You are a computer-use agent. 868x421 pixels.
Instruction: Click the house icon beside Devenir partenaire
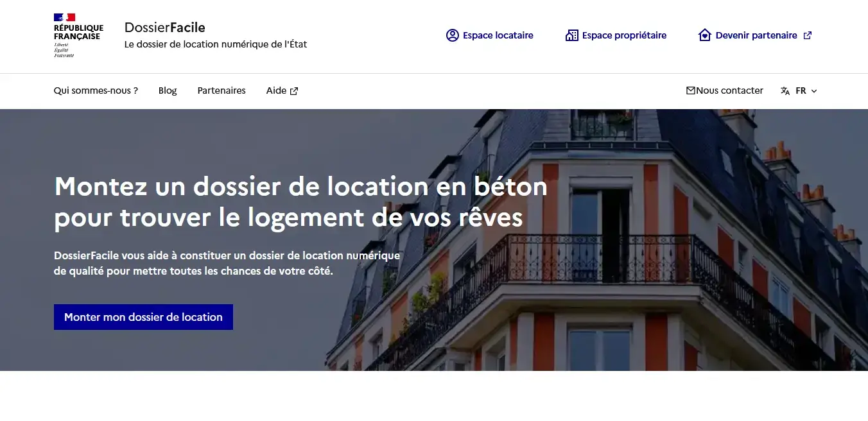tap(705, 35)
